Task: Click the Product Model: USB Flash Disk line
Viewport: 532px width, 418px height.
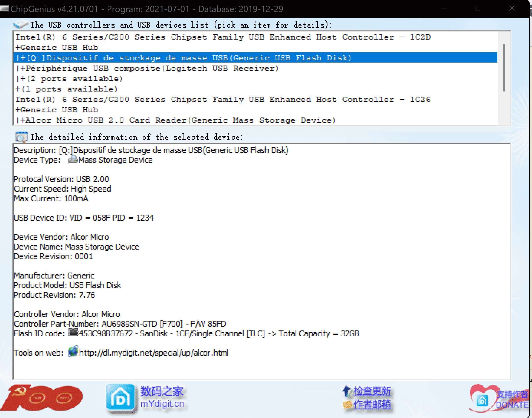Action: pyautogui.click(x=67, y=285)
